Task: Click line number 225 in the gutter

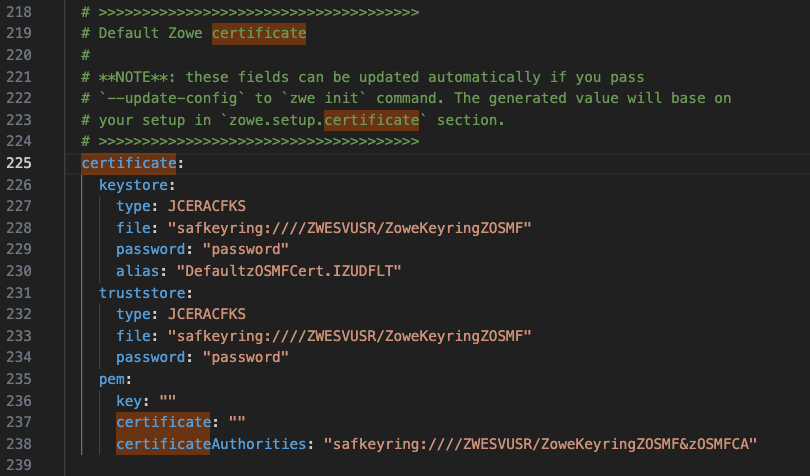Action: (x=19, y=163)
